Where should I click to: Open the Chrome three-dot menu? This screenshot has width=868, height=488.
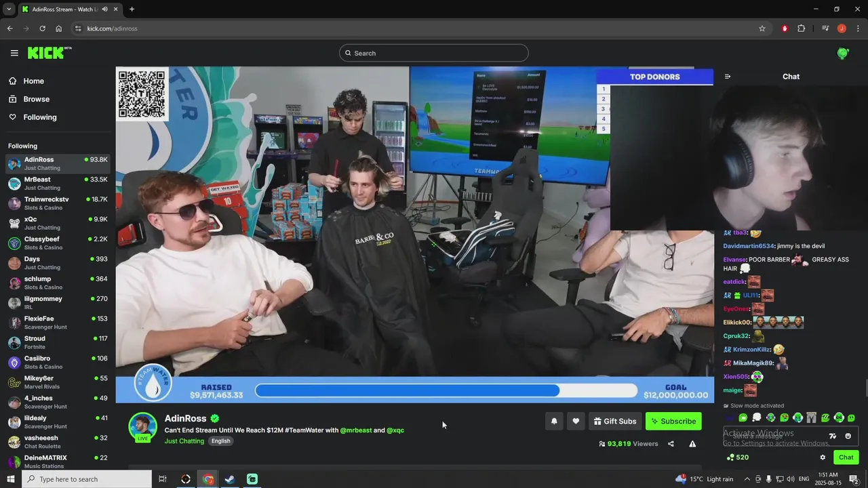point(859,28)
